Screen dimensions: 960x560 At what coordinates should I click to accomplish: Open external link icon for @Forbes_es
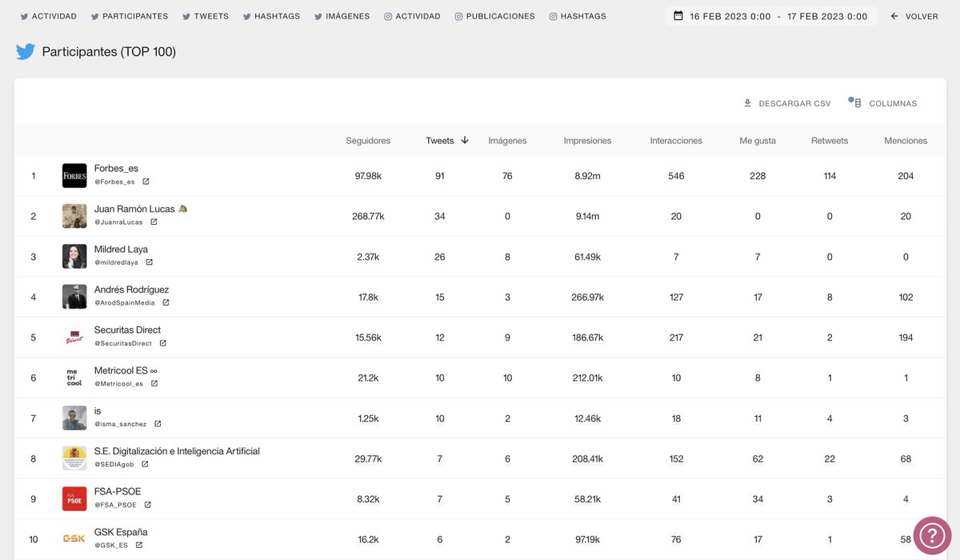pos(146,182)
